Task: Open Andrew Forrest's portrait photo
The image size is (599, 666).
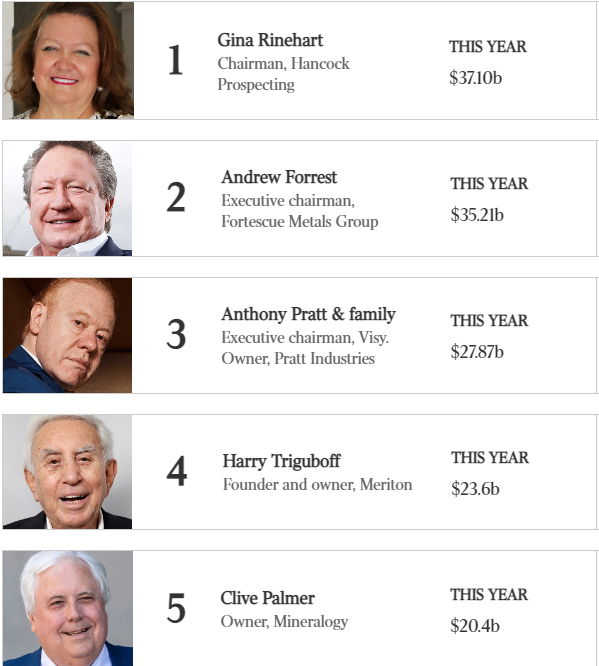Action: click(67, 198)
